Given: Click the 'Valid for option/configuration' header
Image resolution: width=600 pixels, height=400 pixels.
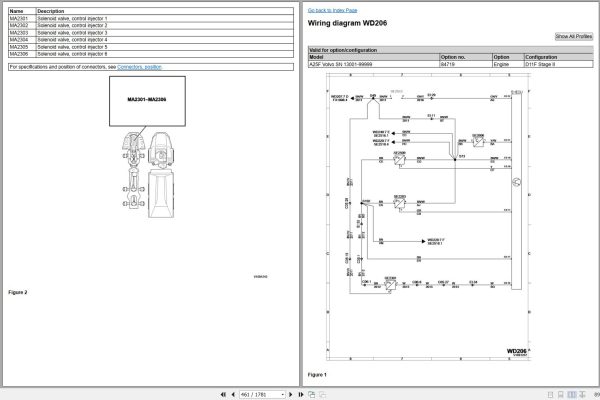Looking at the screenshot, I should click(450, 50).
